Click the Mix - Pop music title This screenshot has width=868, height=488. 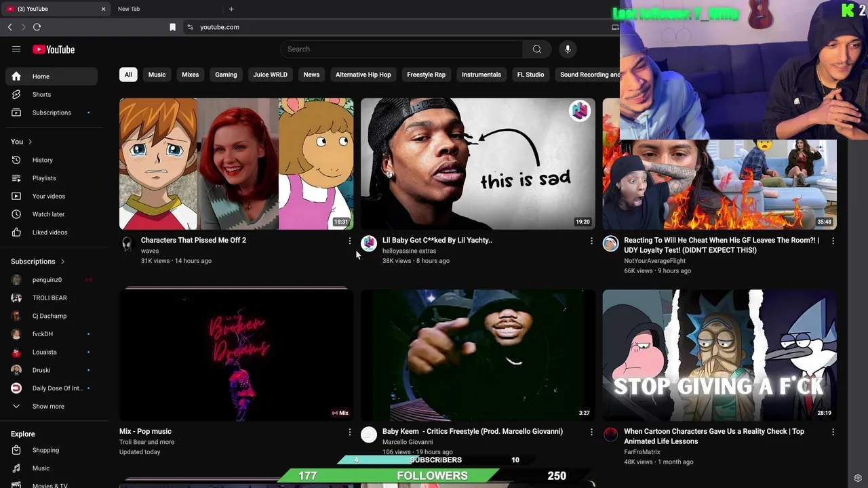coord(145,431)
